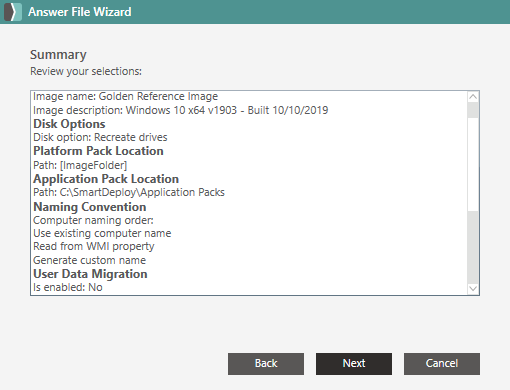Screen dimensions: 510x390
Task: Go back with the Back button
Action: click(x=266, y=364)
